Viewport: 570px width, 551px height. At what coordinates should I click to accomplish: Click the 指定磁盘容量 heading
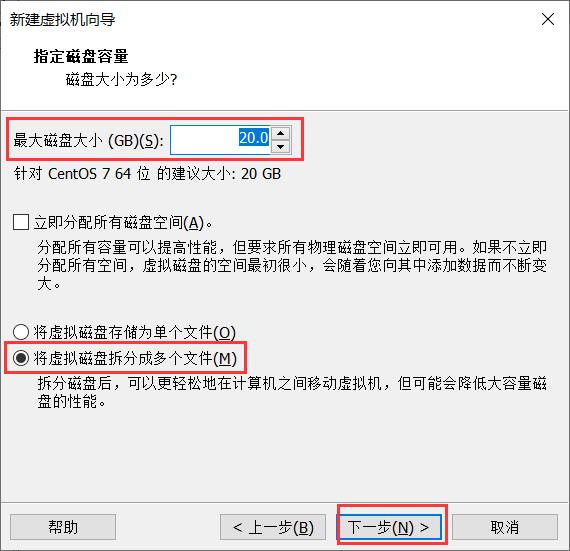point(81,56)
